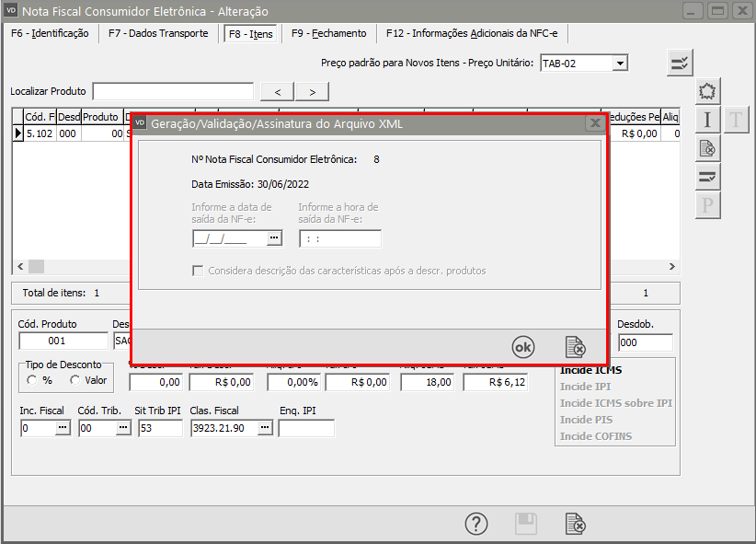Viewport: 756px width, 544px height.
Task: Click the greyed T icon in right toolbar
Action: [x=736, y=120]
